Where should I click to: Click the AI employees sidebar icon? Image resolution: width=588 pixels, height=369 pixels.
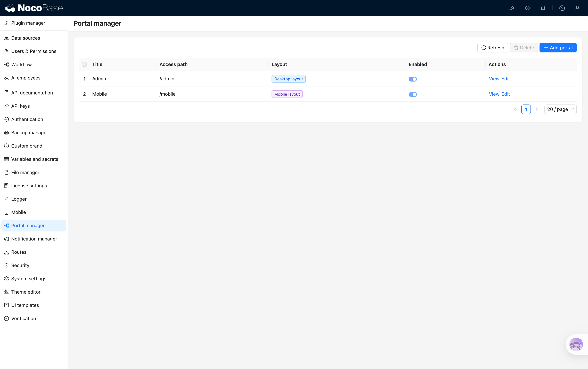7,78
